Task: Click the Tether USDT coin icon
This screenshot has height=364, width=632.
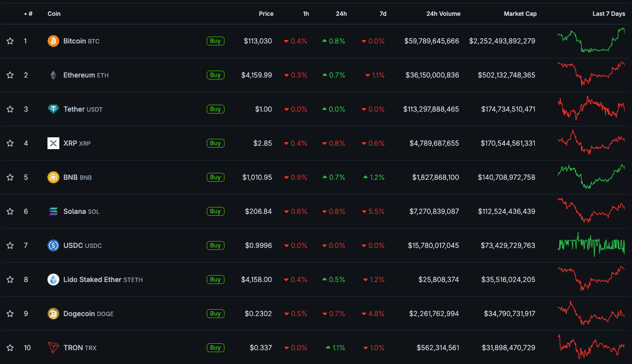Action: coord(53,109)
